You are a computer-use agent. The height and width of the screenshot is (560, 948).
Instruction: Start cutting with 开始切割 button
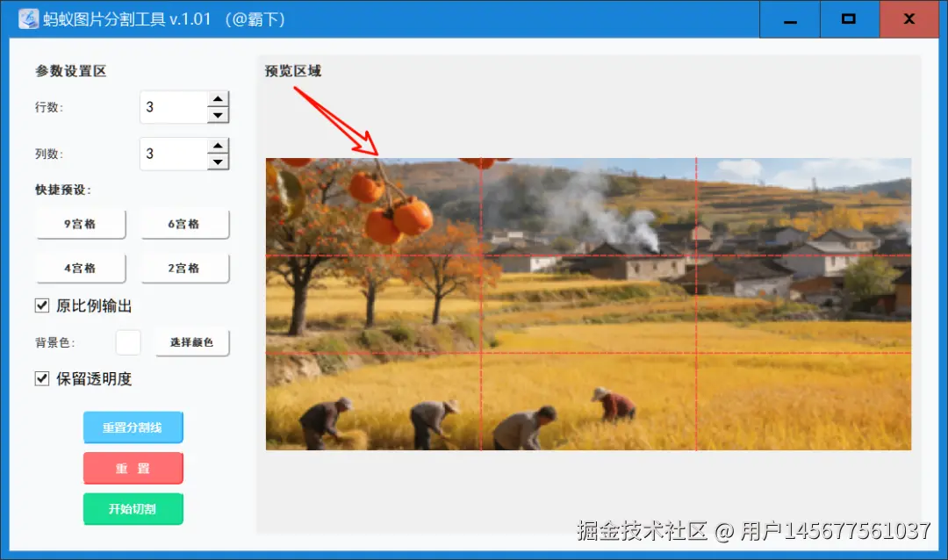pos(133,508)
